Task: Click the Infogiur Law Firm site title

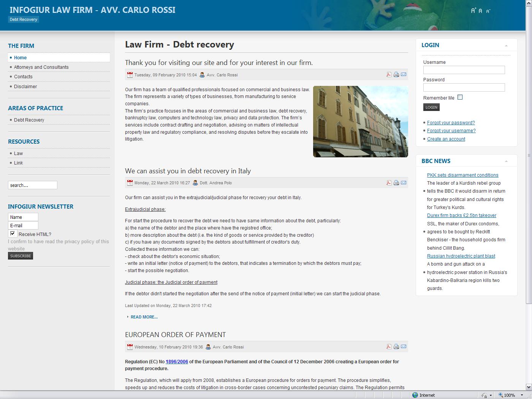Action: [92, 9]
